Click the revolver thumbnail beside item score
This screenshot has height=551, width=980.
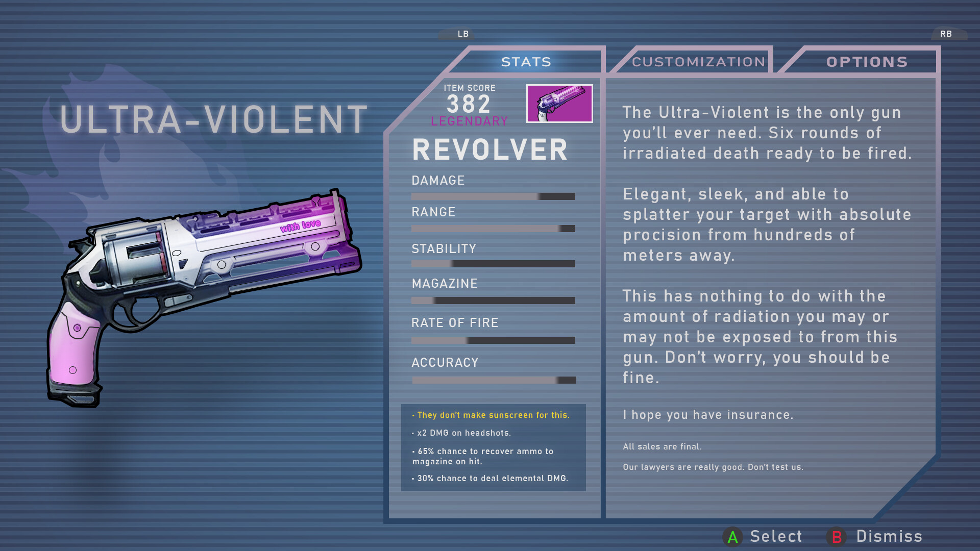click(x=559, y=104)
